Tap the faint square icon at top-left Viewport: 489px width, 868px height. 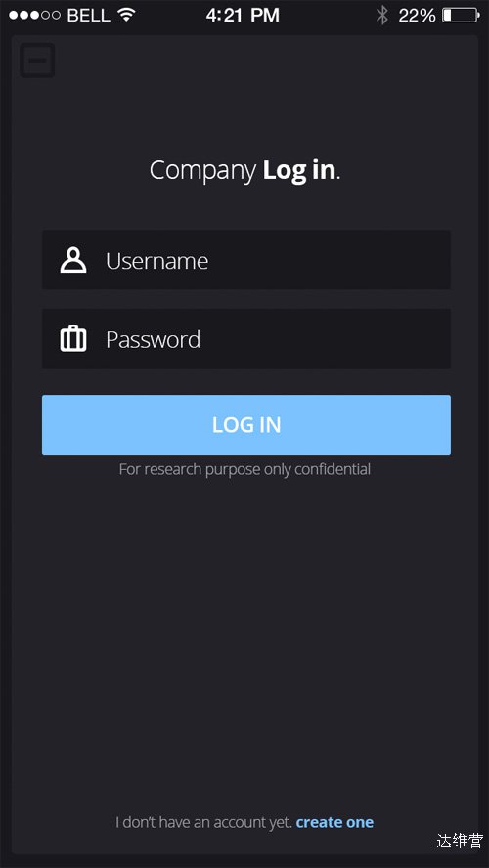coord(37,61)
